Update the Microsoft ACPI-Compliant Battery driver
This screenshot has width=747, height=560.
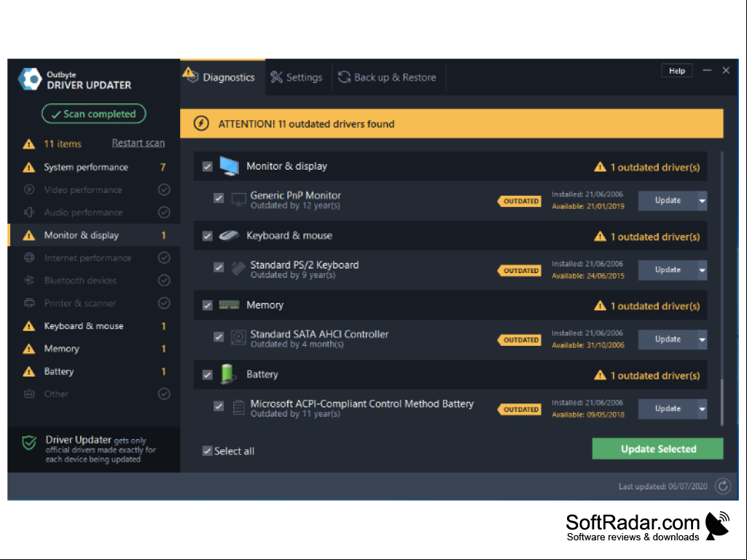pyautogui.click(x=668, y=409)
